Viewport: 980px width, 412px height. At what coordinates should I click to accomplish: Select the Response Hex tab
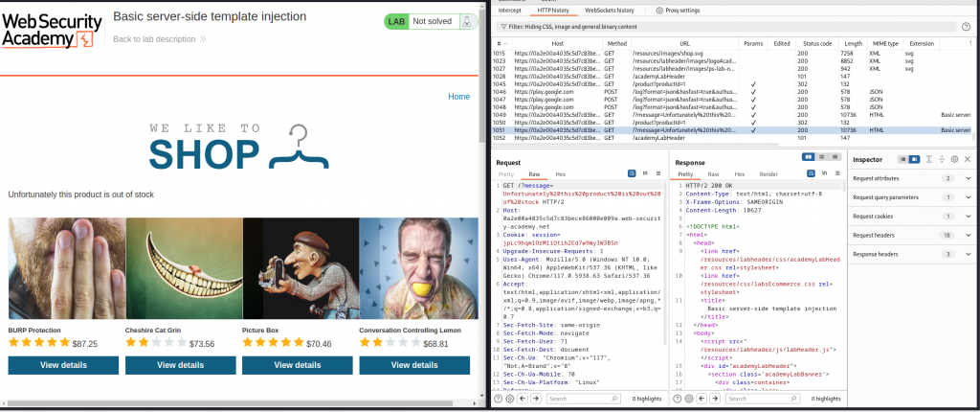pos(740,174)
